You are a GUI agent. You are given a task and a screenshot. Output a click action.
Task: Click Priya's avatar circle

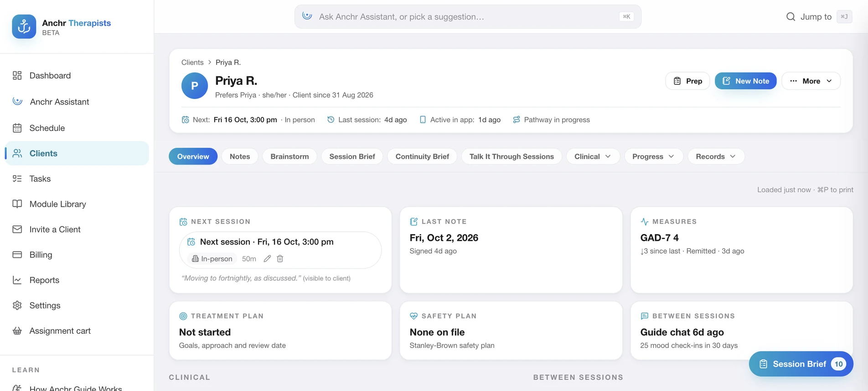tap(195, 86)
